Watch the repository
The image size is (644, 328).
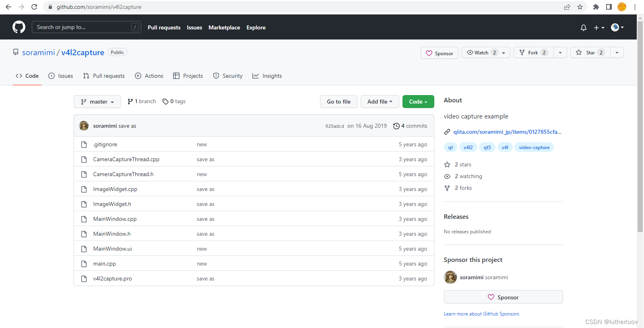point(486,52)
